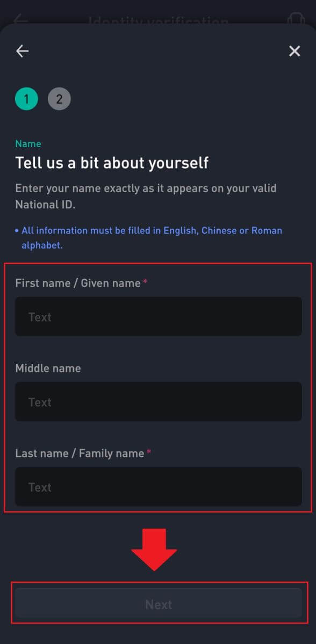Click the red asterisk next to Last name
This screenshot has height=644, width=316.
149,453
